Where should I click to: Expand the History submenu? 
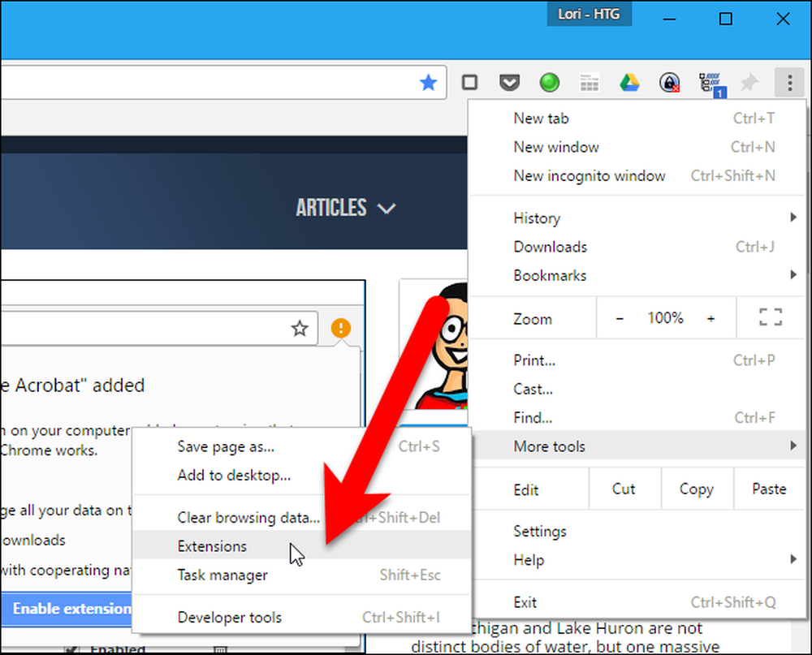coord(637,218)
